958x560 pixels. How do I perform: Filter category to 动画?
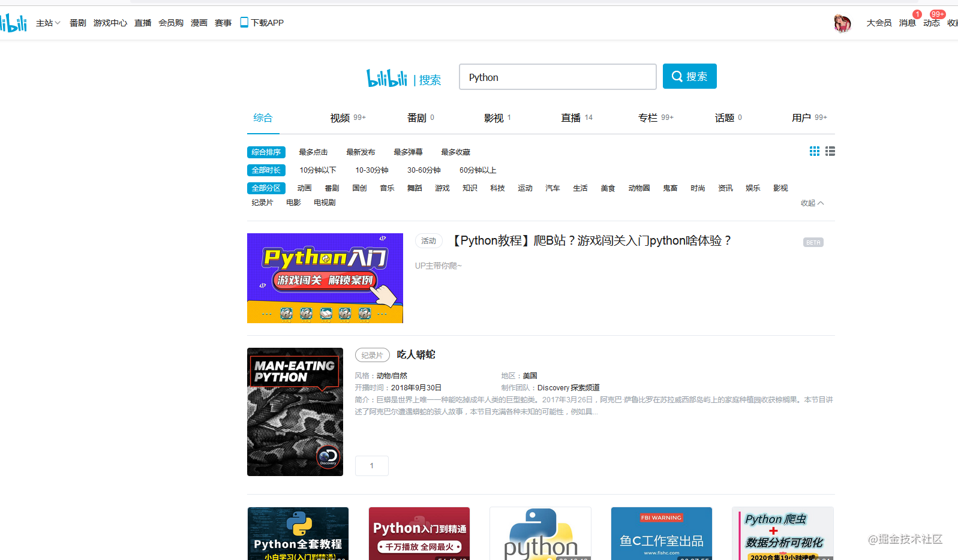(x=304, y=188)
